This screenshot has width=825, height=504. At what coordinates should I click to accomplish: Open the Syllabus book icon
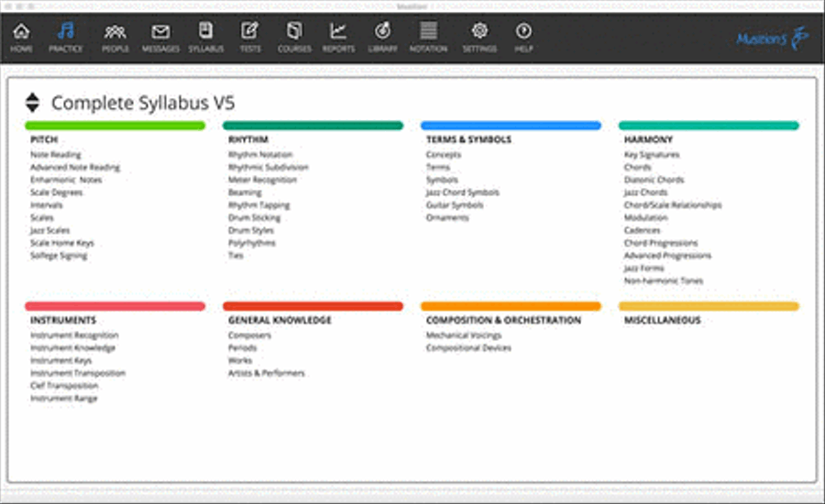click(205, 30)
